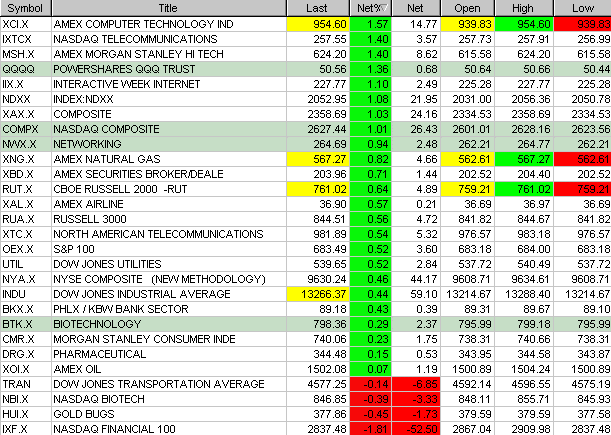Click the PHARMACEUTICAL title cell
The image size is (611, 435).
tap(169, 354)
